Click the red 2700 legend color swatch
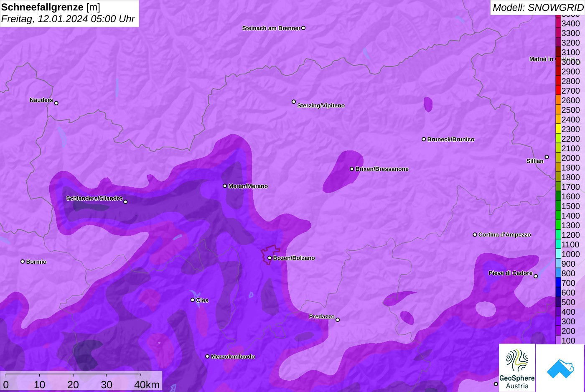The width and height of the screenshot is (585, 392). (558, 91)
